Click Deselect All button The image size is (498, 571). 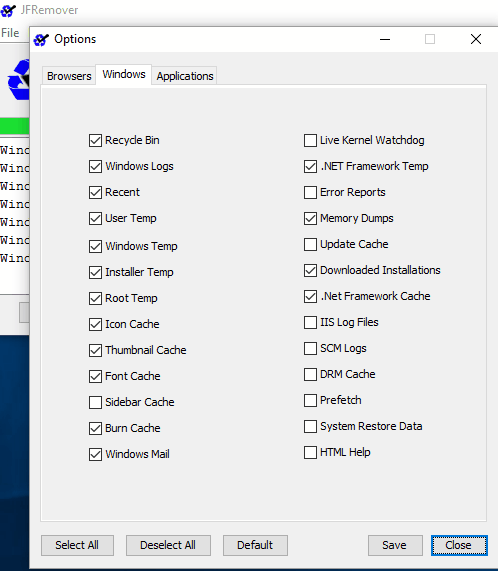(x=168, y=545)
